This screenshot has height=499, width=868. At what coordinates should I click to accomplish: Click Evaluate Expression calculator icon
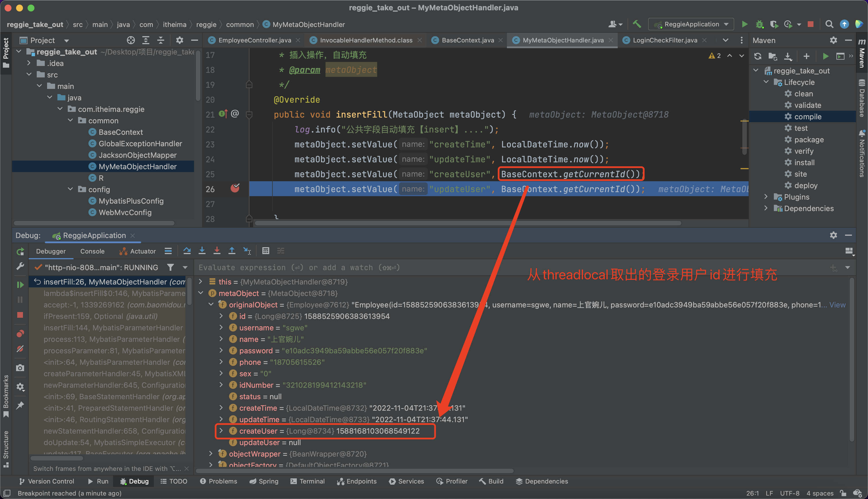(x=266, y=251)
